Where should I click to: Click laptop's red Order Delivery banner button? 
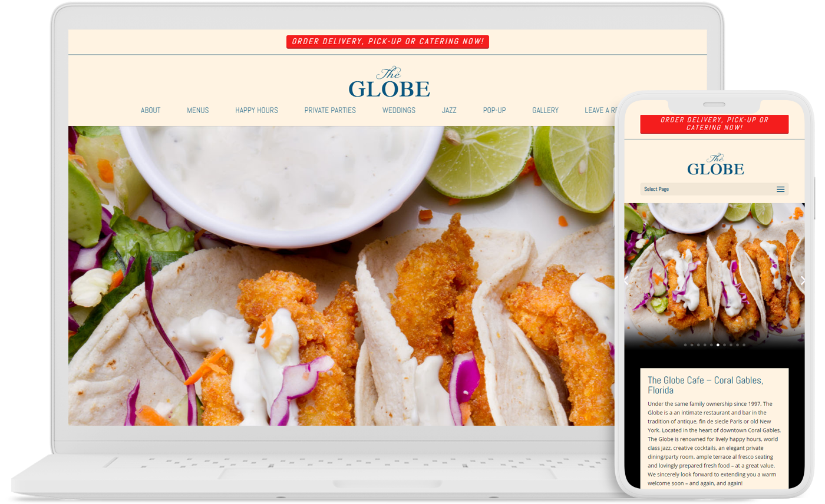coord(388,42)
